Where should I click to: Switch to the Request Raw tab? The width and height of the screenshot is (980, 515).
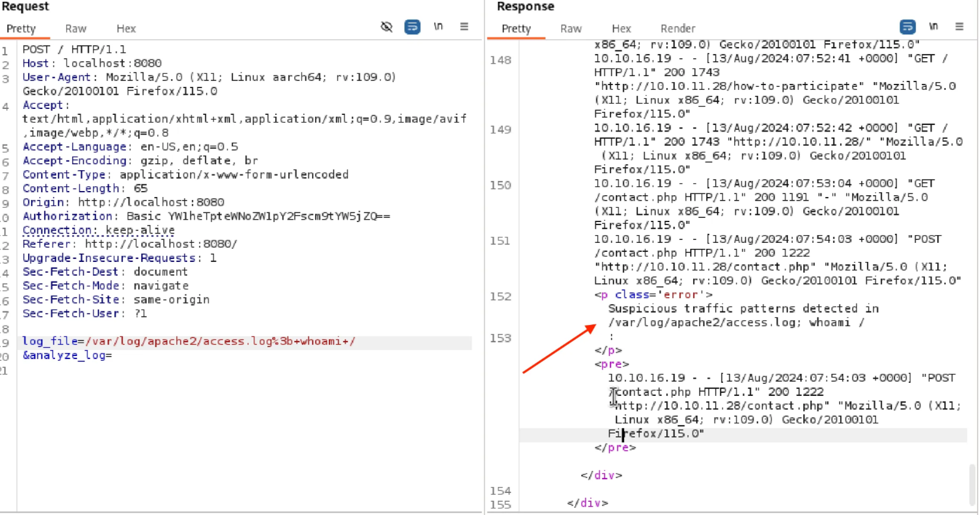click(x=76, y=29)
